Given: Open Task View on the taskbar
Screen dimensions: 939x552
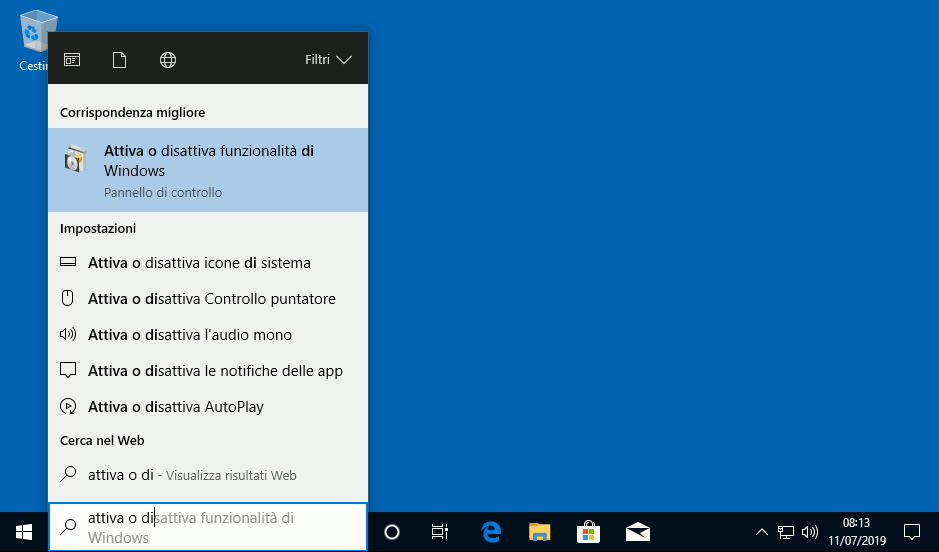Looking at the screenshot, I should click(x=440, y=532).
